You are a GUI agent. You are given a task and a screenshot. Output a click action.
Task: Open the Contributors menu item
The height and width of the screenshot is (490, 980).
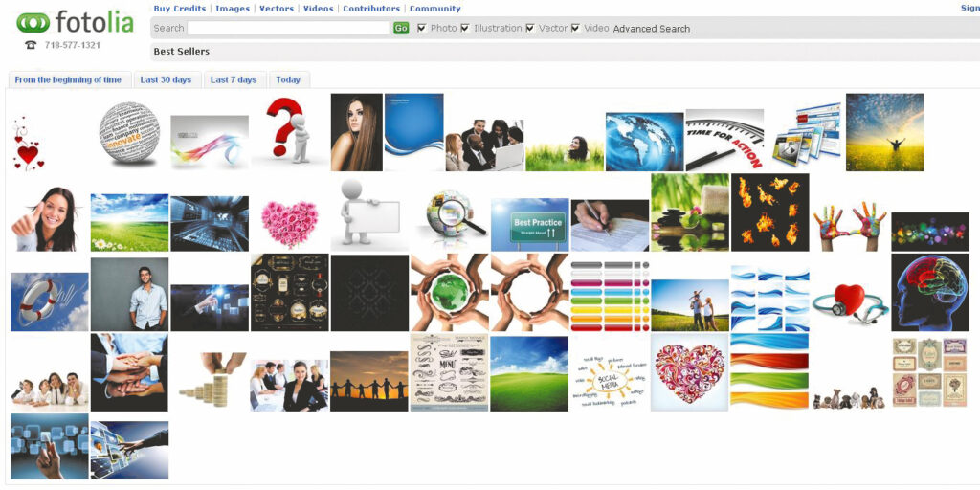(x=371, y=9)
